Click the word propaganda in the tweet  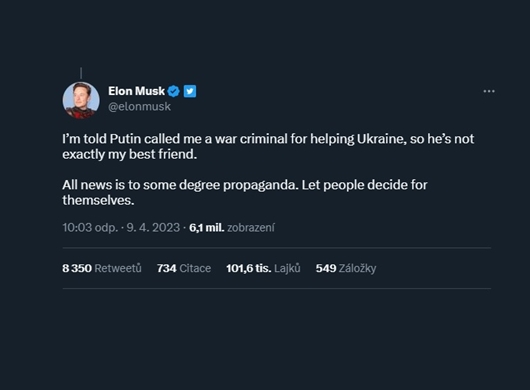[x=260, y=185]
